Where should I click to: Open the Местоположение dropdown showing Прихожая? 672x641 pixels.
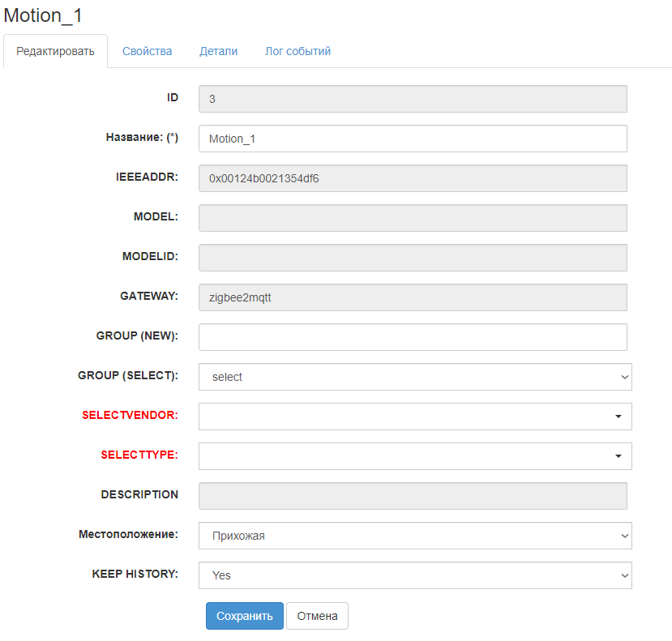point(414,536)
